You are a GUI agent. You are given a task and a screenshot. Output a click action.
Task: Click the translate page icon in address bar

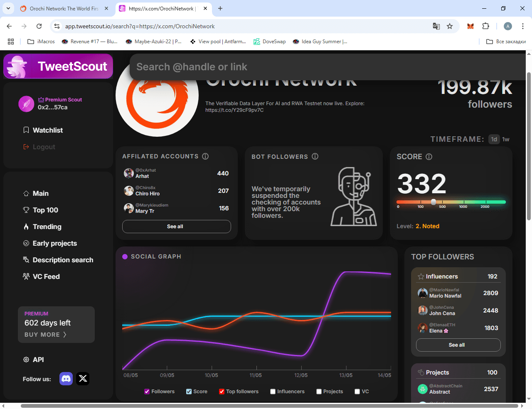[436, 26]
